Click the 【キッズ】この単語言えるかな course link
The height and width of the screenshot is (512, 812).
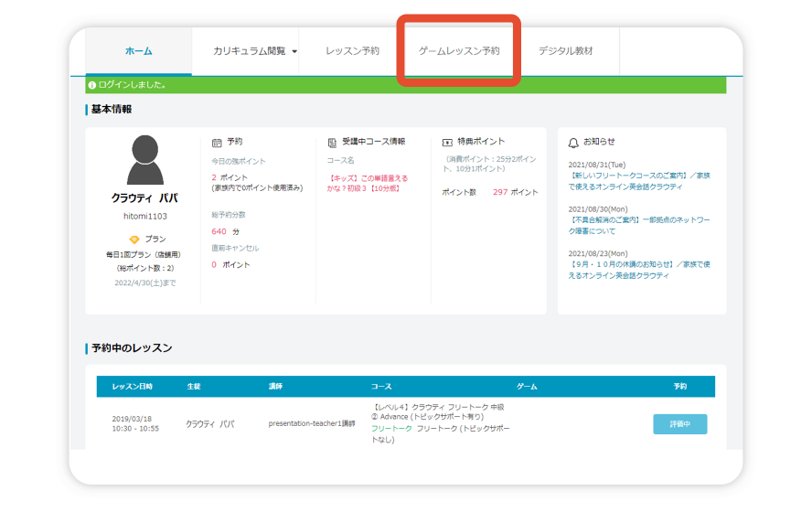click(x=368, y=183)
